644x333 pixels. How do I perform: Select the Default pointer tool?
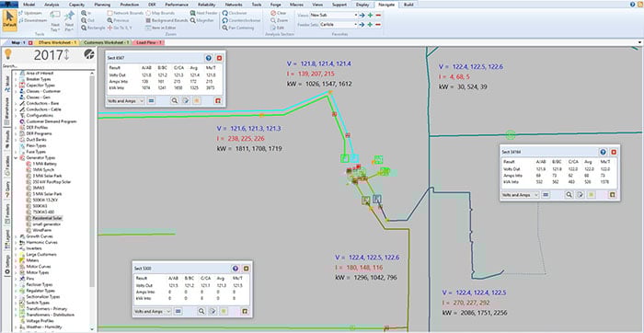pyautogui.click(x=10, y=20)
